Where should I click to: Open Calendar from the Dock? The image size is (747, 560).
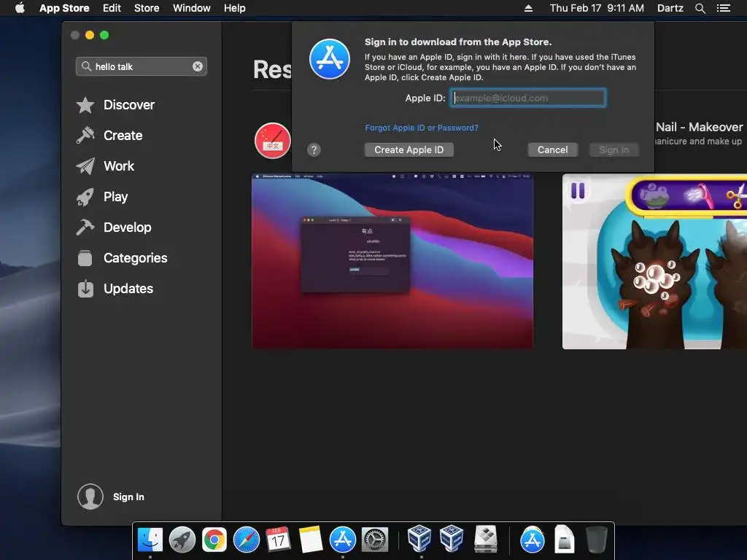[x=278, y=540]
